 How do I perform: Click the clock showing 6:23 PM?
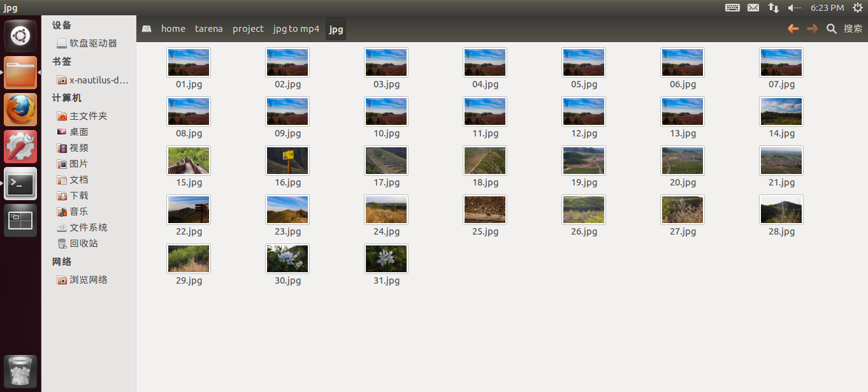827,8
